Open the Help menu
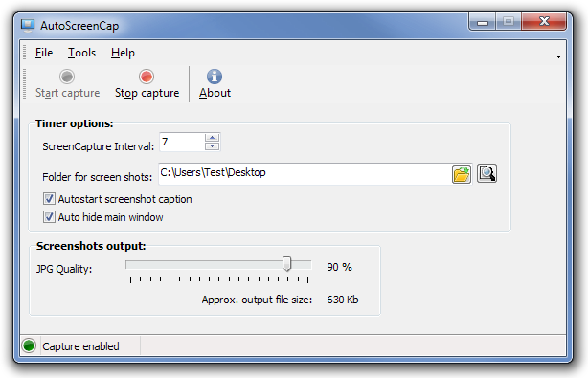Image resolution: width=588 pixels, height=378 pixels. (123, 53)
